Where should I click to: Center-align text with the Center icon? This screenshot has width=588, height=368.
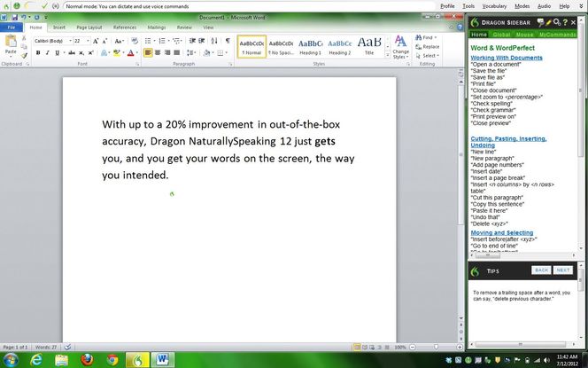(x=158, y=53)
